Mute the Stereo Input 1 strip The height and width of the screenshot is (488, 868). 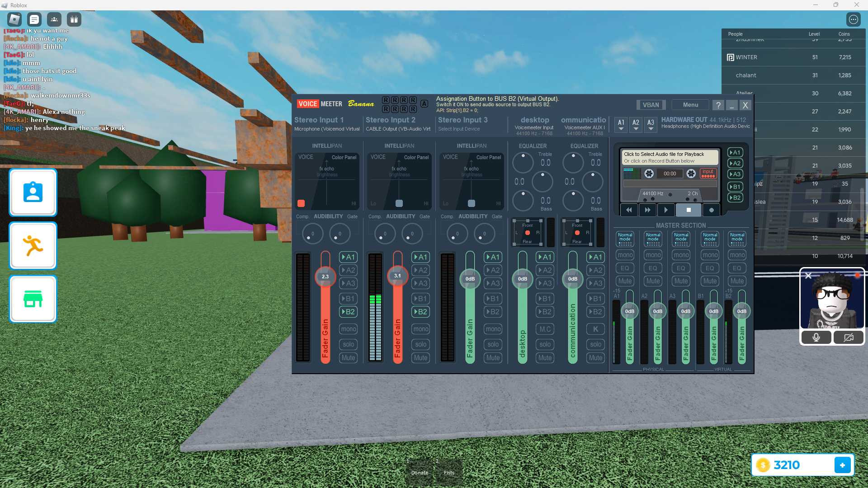tap(348, 358)
